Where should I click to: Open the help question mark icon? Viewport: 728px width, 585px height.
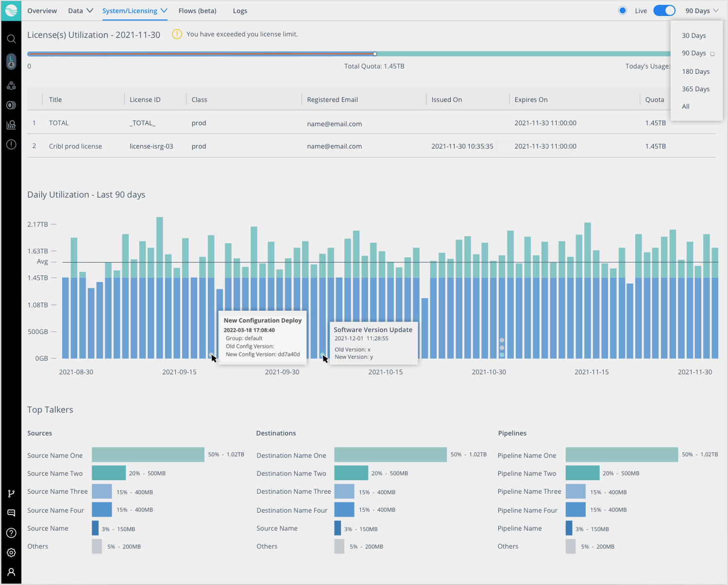coord(11,533)
